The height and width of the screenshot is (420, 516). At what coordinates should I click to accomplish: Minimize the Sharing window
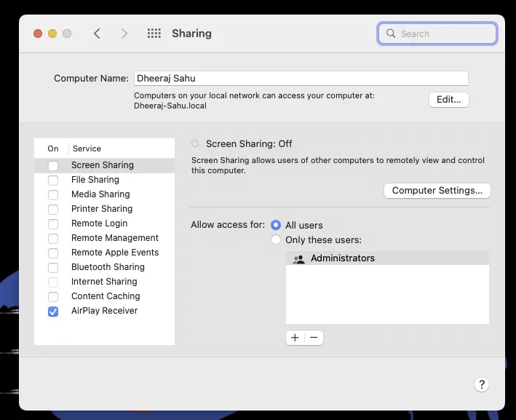click(52, 33)
